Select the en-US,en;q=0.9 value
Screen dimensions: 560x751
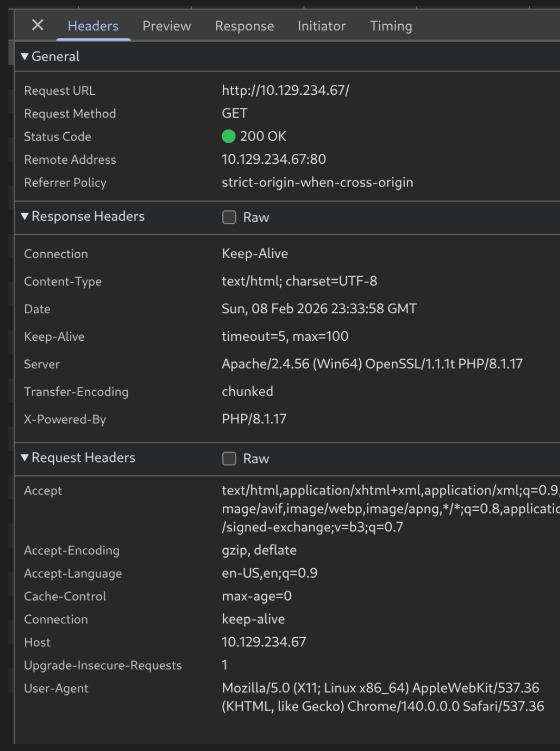coord(270,573)
